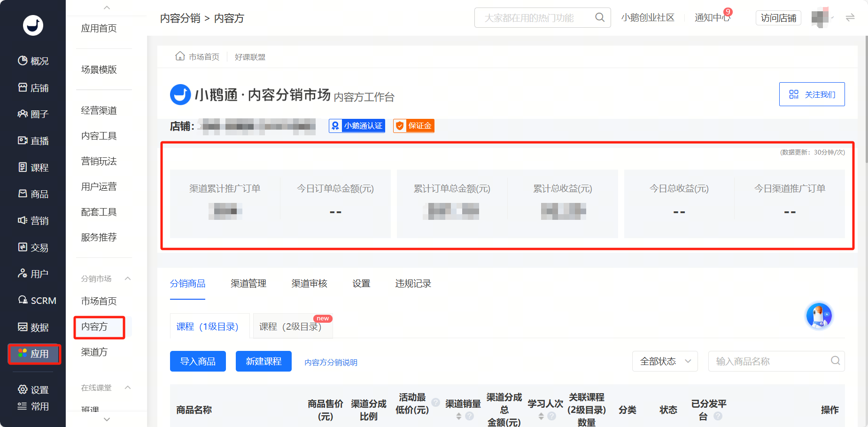Open SCRM section in sidebar
Screen dimensions: 868x427
(x=37, y=301)
